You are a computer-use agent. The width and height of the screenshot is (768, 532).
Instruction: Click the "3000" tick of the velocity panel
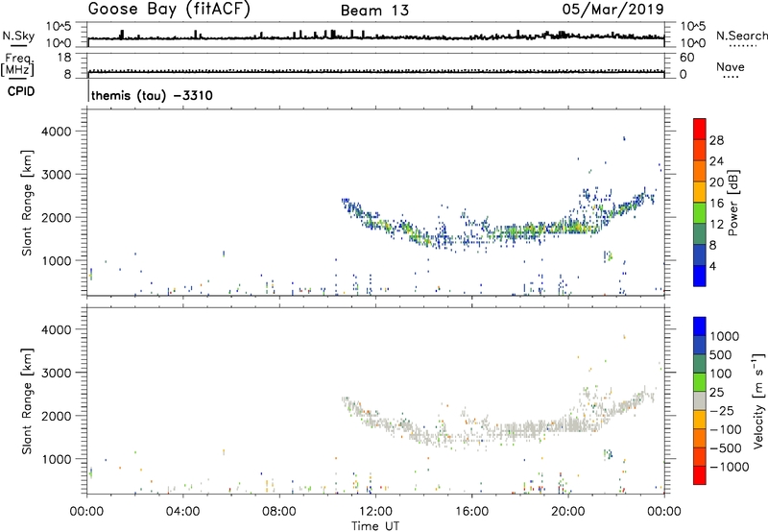[x=57, y=373]
